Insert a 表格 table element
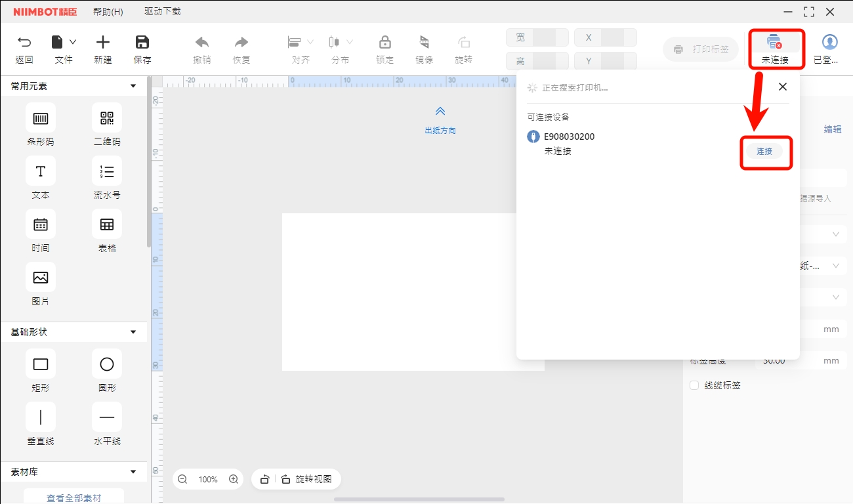Viewport: 853px width, 504px height. click(107, 224)
